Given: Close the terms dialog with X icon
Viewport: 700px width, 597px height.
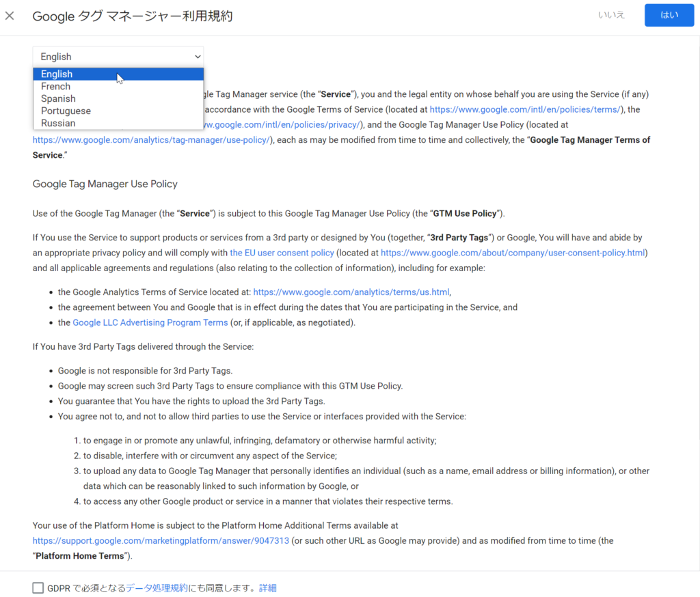Looking at the screenshot, I should point(10,16).
